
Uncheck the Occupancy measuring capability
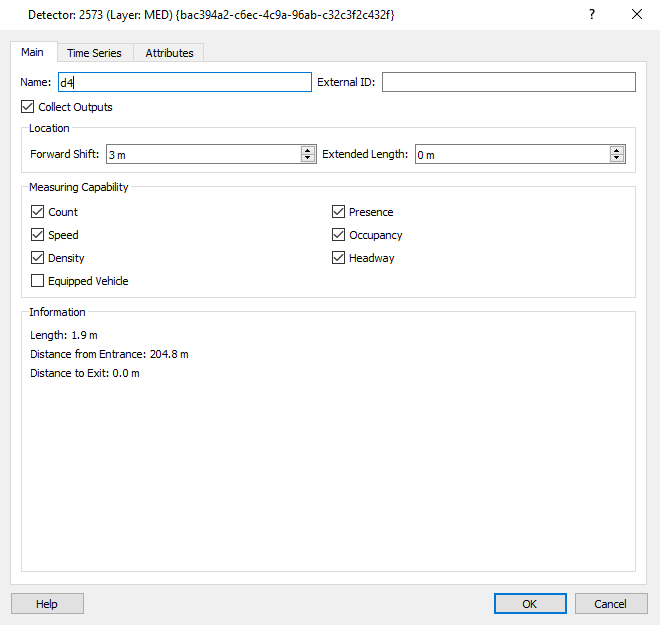(x=338, y=235)
